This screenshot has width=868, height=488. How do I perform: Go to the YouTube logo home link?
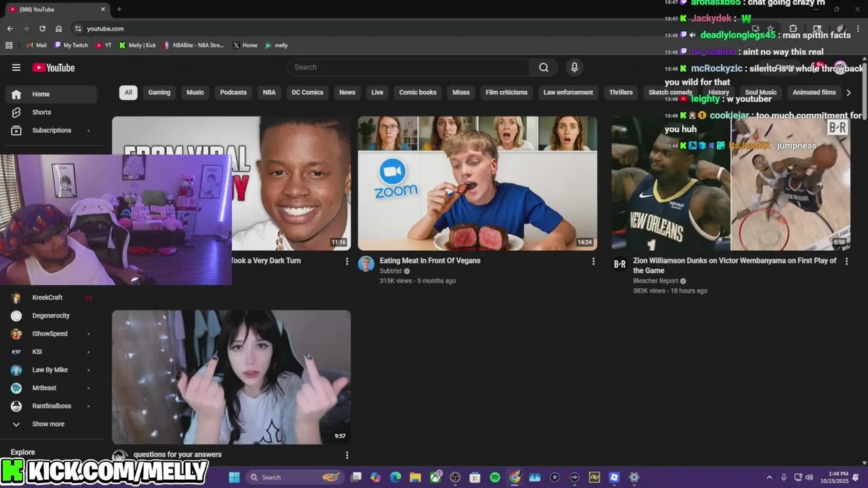[54, 67]
